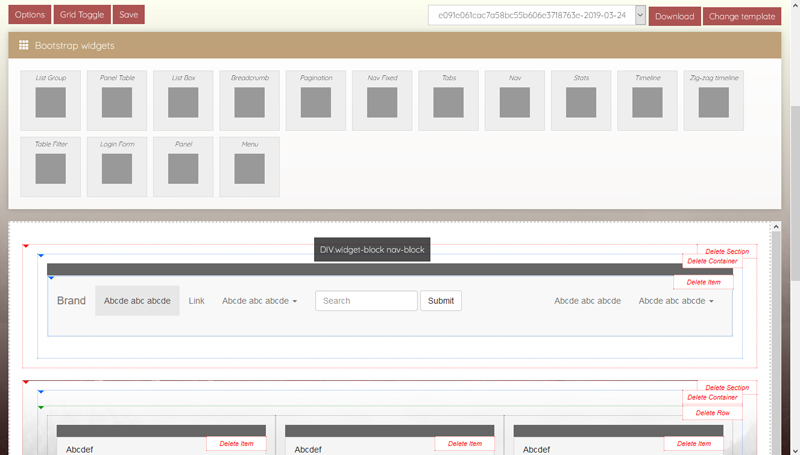Choose the Breadcrumb widget icon

point(249,102)
